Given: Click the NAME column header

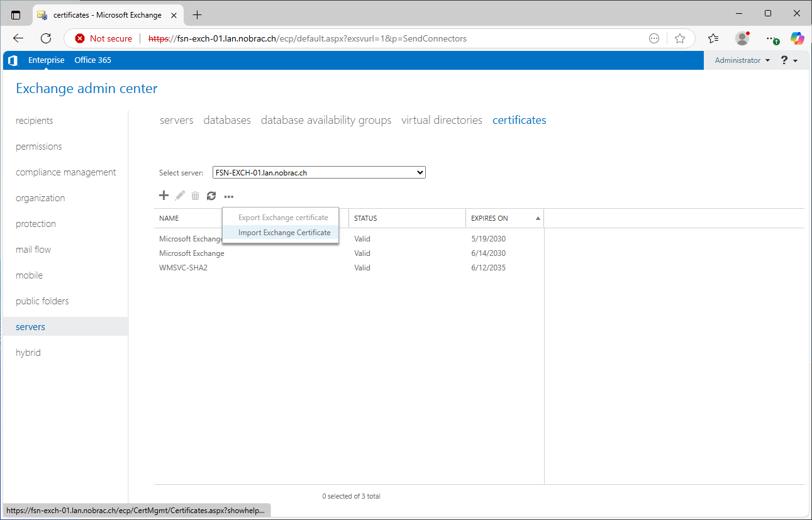Looking at the screenshot, I should pyautogui.click(x=169, y=218).
